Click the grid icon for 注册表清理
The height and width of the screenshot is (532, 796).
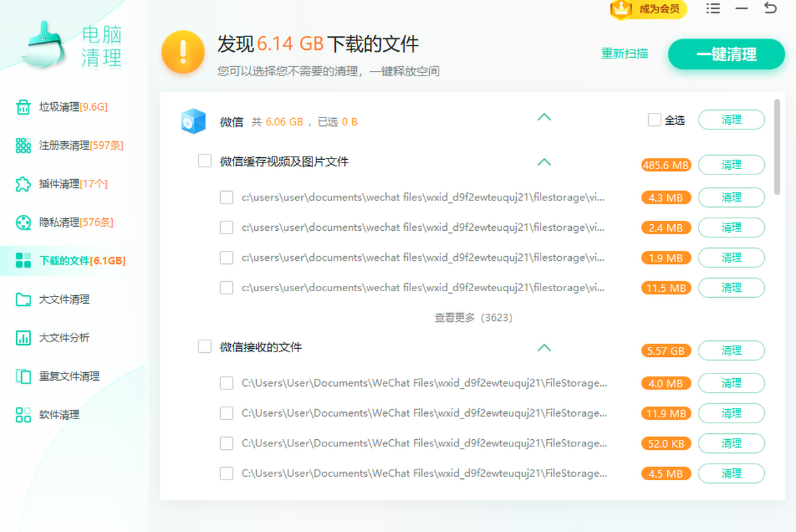tap(23, 145)
